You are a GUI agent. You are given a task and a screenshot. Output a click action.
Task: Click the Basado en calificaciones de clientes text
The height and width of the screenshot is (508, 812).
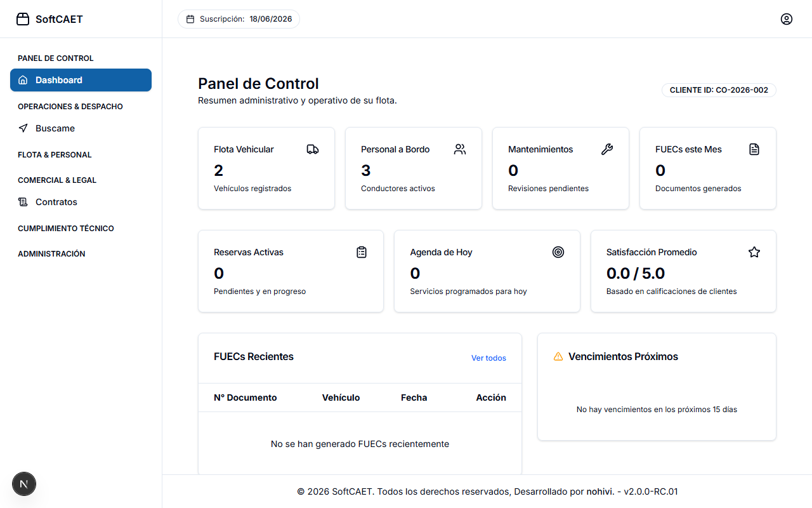click(x=672, y=291)
